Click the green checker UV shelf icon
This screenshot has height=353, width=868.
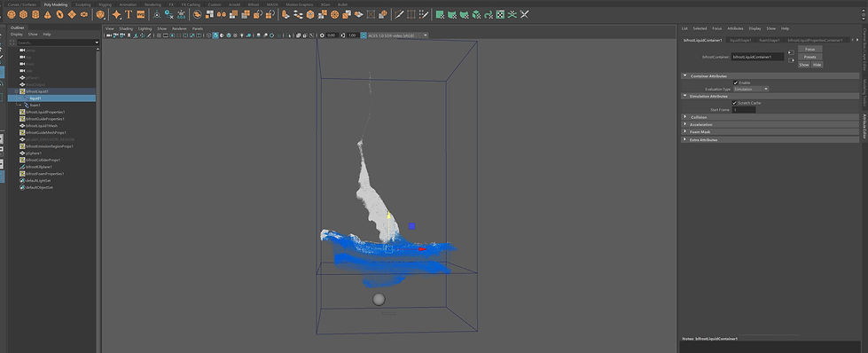(x=500, y=14)
